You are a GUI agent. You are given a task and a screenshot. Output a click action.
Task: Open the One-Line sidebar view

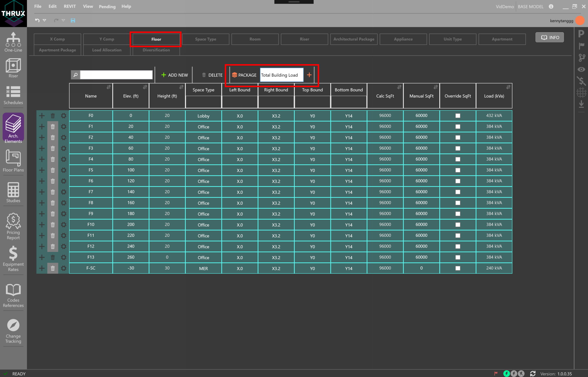point(13,42)
